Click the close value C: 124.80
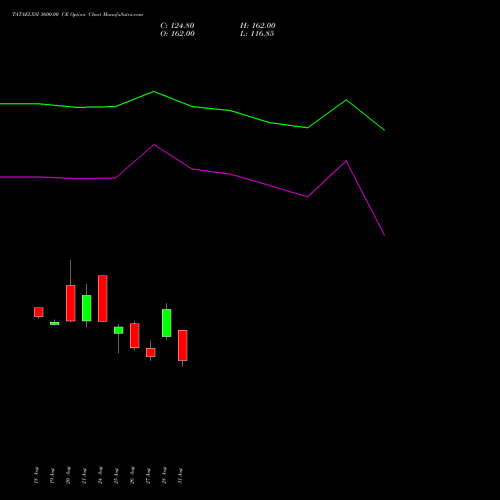 [x=177, y=26]
